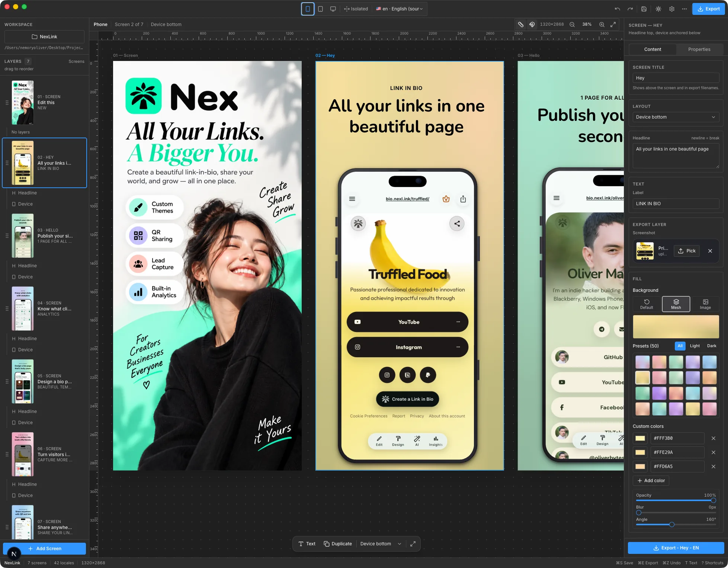
Task: Switch to the Content tab
Action: point(652,49)
